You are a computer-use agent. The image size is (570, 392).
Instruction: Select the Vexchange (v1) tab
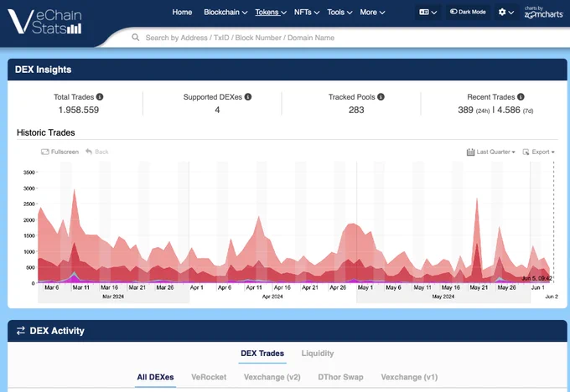tap(409, 377)
